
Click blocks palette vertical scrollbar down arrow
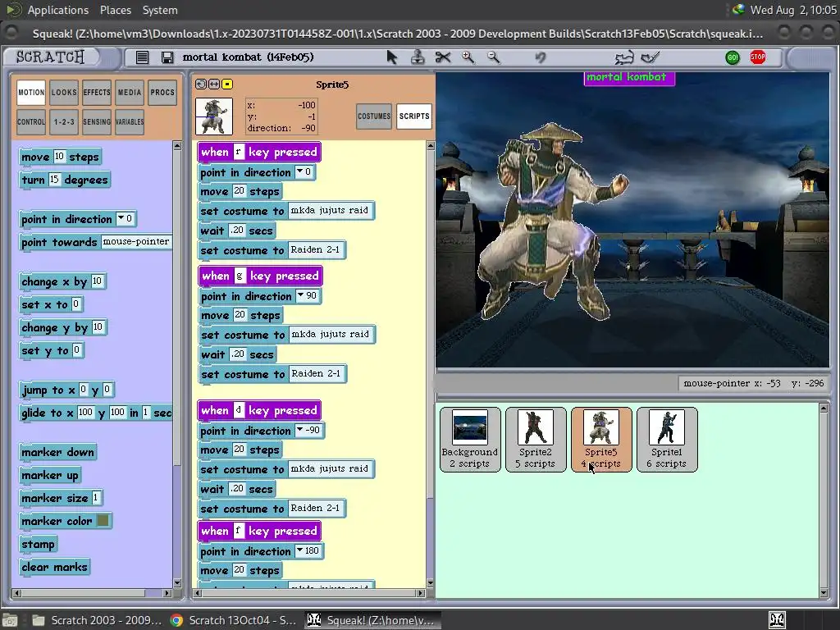[x=177, y=583]
